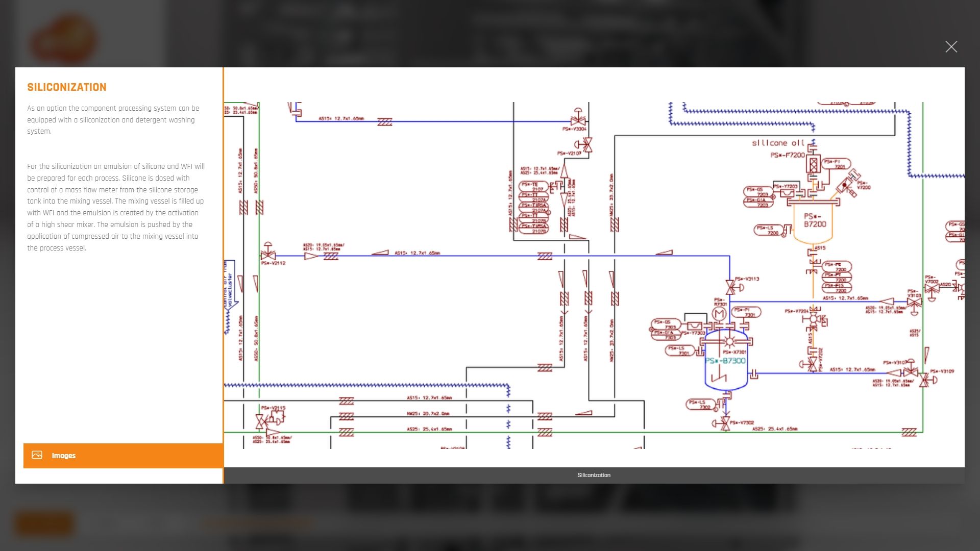Click the Siliconization heading
This screenshot has width=980, height=551.
(x=67, y=87)
